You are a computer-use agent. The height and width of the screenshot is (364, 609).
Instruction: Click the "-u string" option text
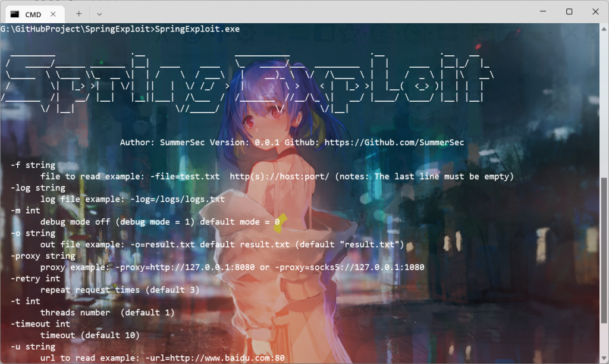pyautogui.click(x=33, y=347)
